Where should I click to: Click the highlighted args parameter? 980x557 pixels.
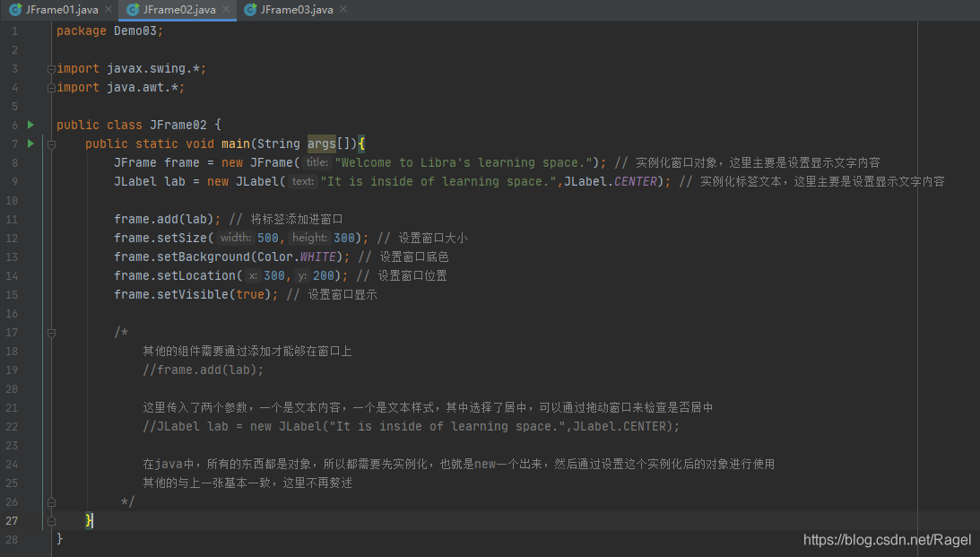tap(321, 143)
